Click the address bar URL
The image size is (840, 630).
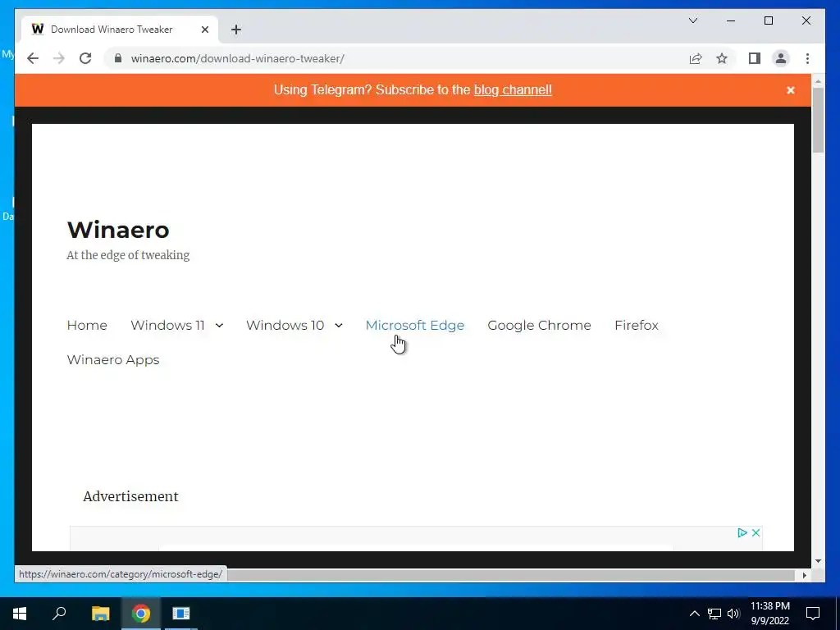(237, 58)
